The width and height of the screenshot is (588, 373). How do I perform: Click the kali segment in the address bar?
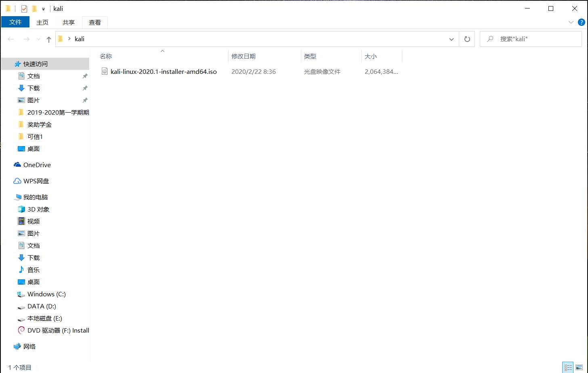(80, 39)
